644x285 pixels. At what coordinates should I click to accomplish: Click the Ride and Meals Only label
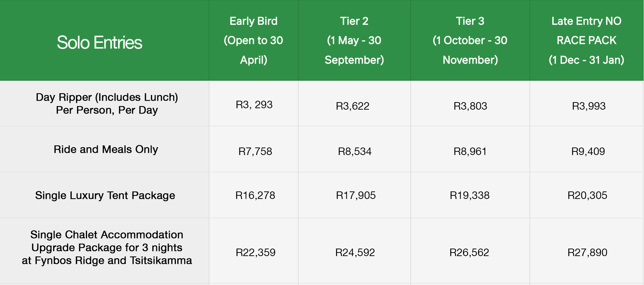coord(106,149)
